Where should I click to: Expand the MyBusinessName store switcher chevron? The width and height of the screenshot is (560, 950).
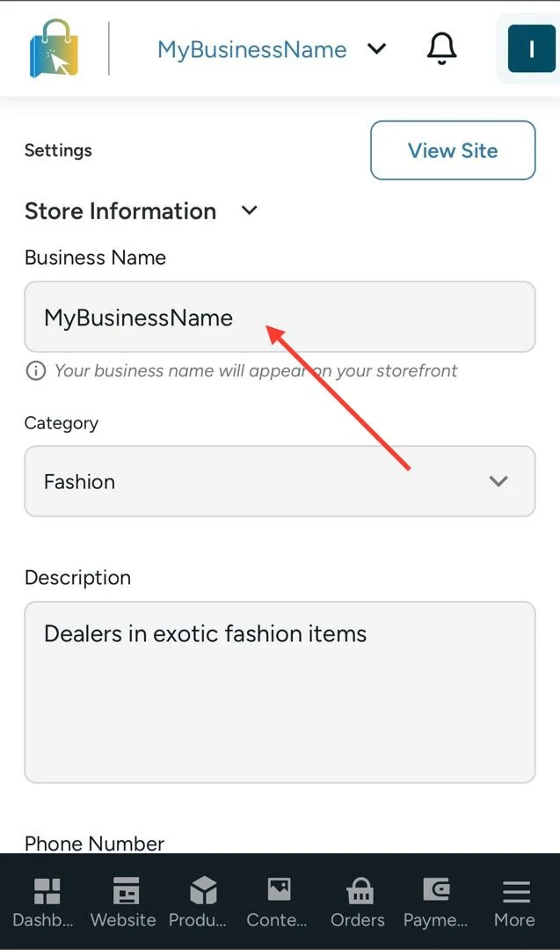coord(376,48)
